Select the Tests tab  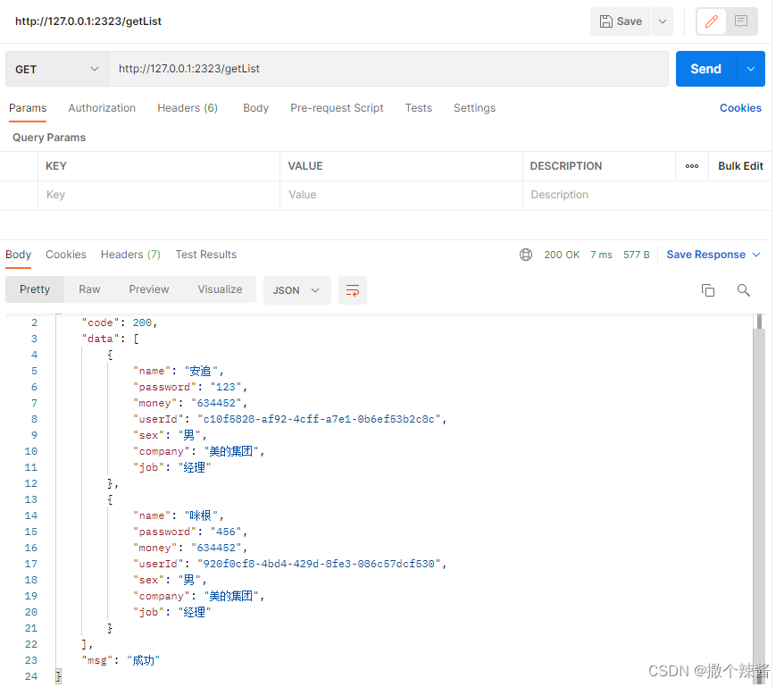pyautogui.click(x=419, y=108)
